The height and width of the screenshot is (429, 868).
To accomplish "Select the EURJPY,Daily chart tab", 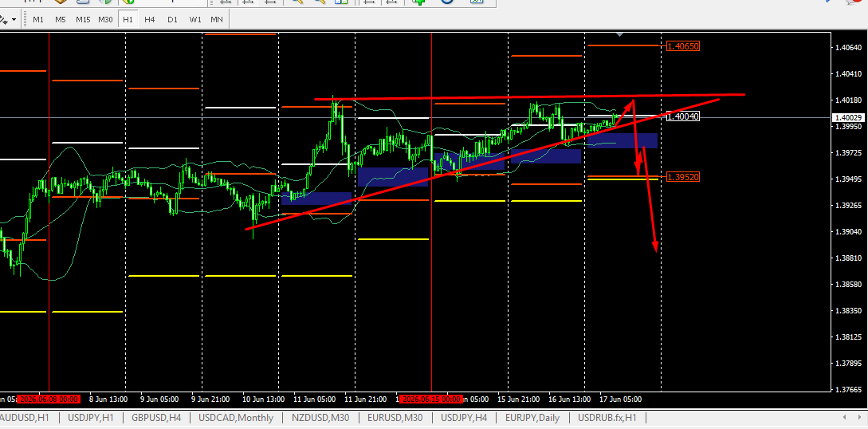I will [x=532, y=417].
